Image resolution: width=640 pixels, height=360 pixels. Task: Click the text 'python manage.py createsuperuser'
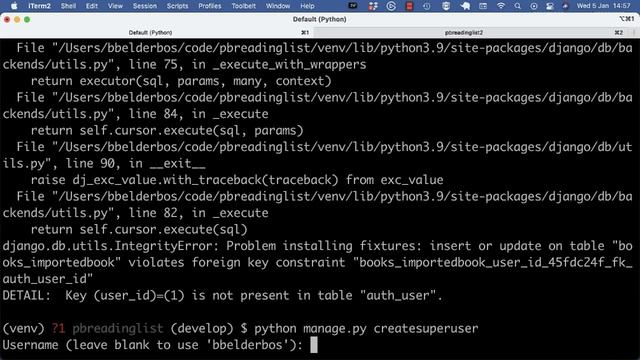366,329
